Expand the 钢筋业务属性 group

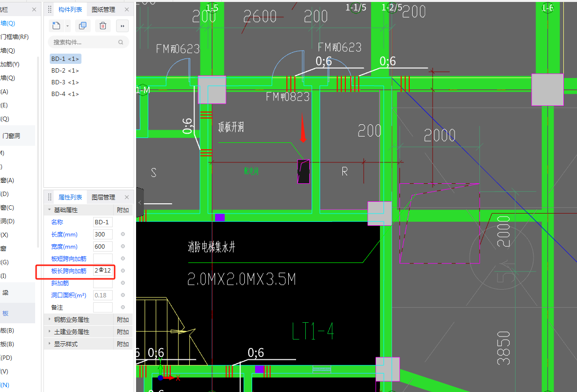coord(49,319)
